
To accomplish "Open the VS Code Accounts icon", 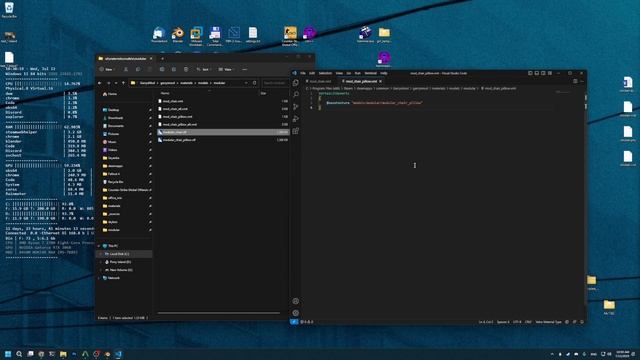I will click(296, 301).
